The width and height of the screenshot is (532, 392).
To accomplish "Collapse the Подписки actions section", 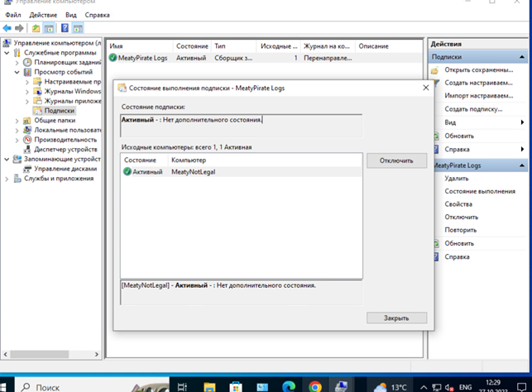I will tap(522, 57).
